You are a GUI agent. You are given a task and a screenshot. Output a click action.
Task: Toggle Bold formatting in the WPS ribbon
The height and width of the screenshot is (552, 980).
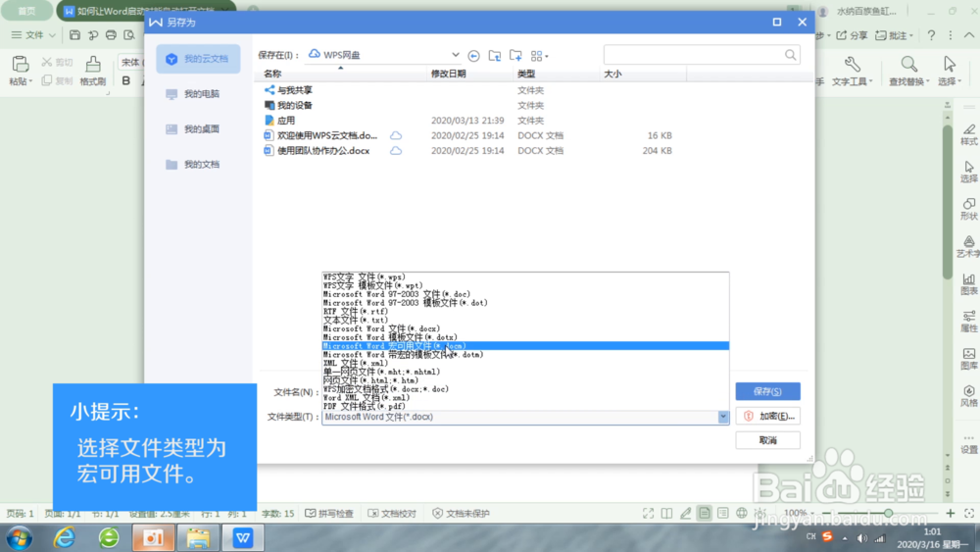point(125,80)
